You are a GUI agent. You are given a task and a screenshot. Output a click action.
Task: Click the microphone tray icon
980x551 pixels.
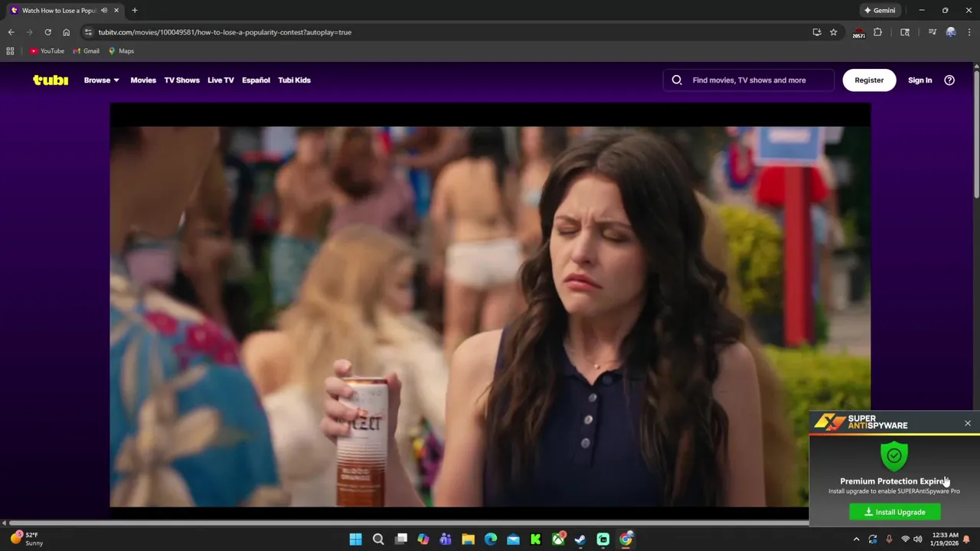(889, 540)
